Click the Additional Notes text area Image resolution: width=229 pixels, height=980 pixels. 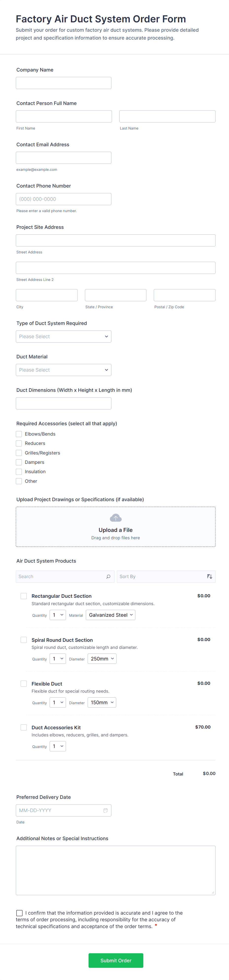[115, 870]
